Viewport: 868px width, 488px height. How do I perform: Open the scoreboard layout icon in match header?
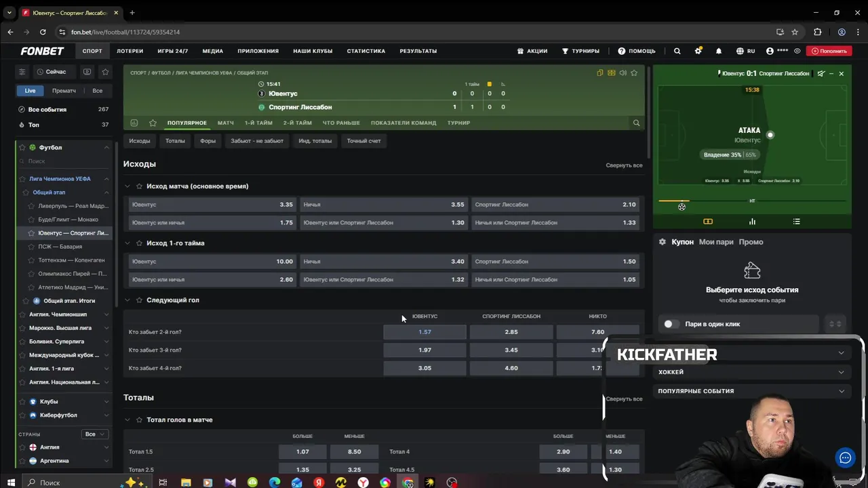[x=612, y=73]
